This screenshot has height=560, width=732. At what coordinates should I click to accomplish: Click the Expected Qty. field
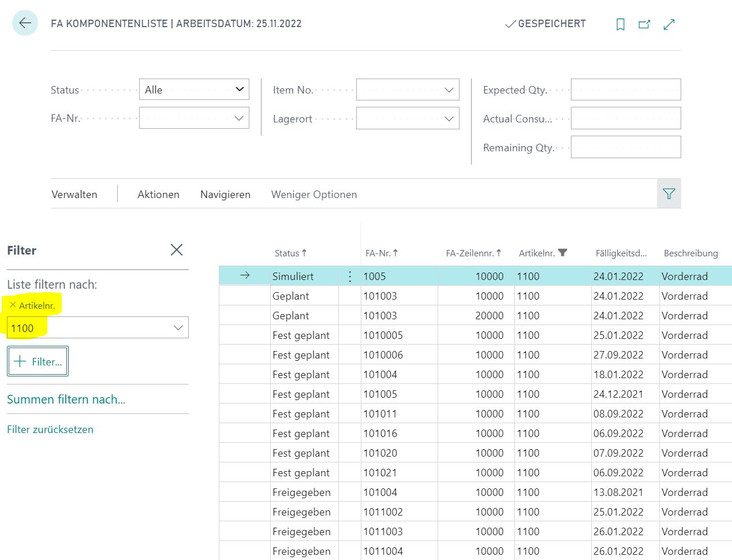coord(626,89)
